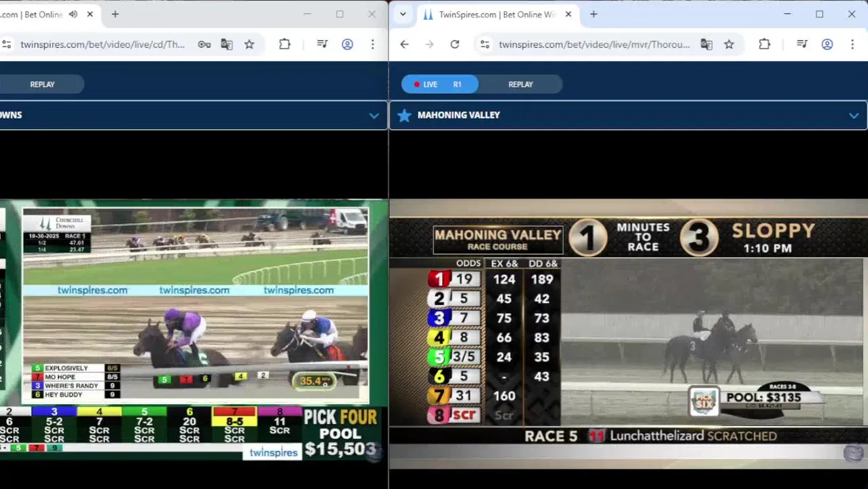868x489 pixels.
Task: Click REPLAY button in right window
Action: coord(520,84)
